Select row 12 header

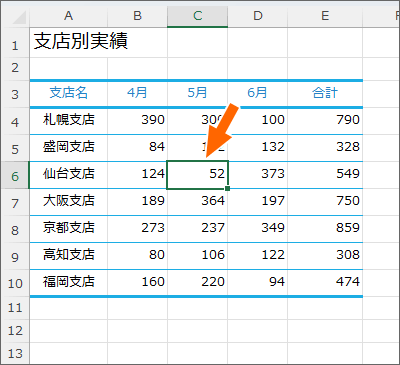click(x=15, y=331)
